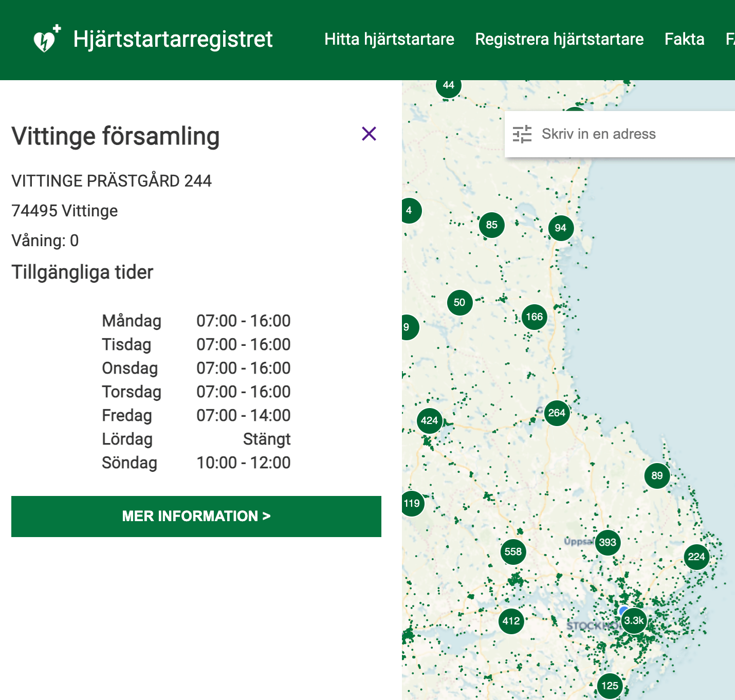The width and height of the screenshot is (735, 700).
Task: Open the map filter settings icon
Action: (522, 134)
